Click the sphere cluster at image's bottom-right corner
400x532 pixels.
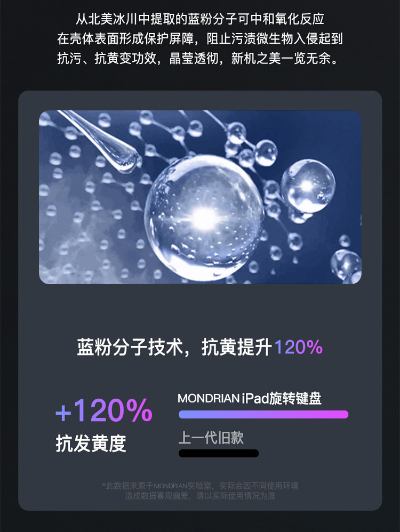click(x=346, y=267)
